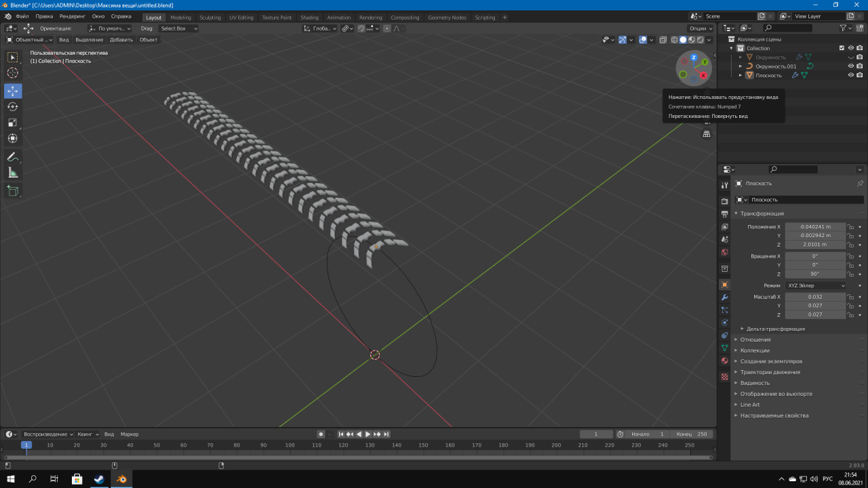This screenshot has height=488, width=868.
Task: Hide the Плоскость object via eye icon
Action: (x=851, y=75)
